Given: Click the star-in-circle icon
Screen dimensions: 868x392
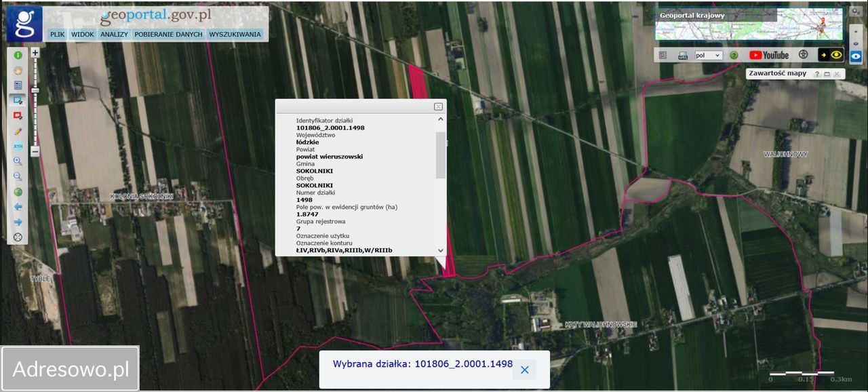Looking at the screenshot, I should point(803,54).
